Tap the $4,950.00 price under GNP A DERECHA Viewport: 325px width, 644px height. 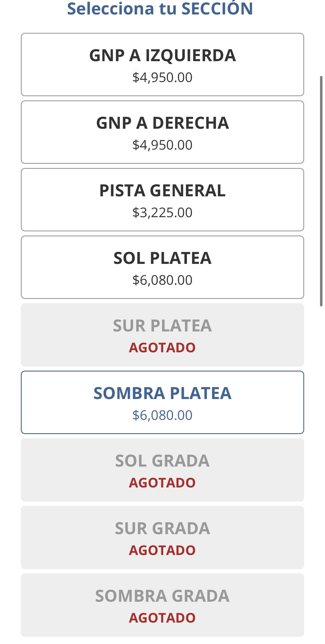point(162,145)
